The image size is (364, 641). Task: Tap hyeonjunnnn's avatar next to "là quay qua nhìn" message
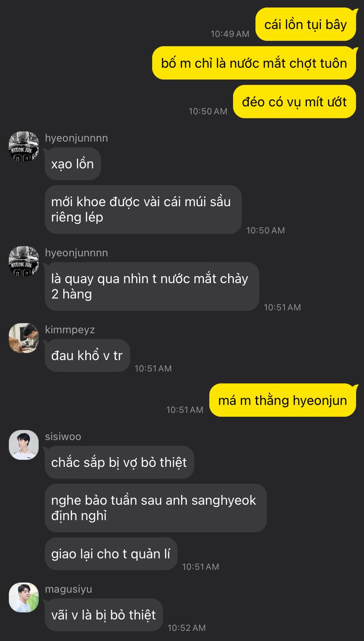(x=24, y=261)
